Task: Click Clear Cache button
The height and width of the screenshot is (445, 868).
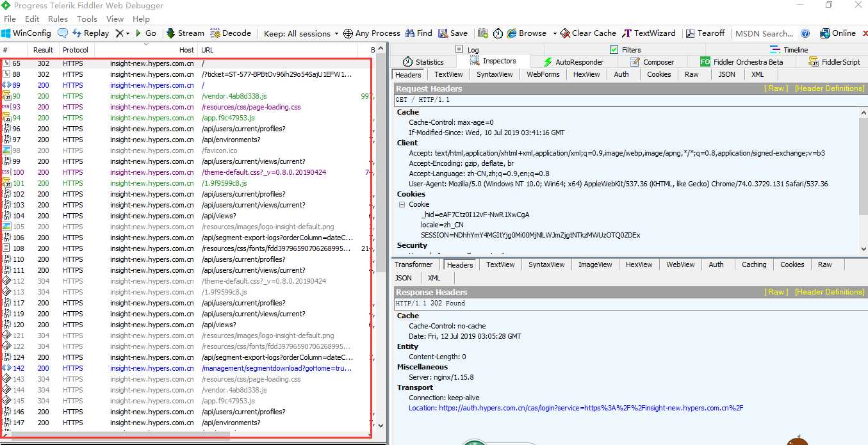Action: coord(588,33)
